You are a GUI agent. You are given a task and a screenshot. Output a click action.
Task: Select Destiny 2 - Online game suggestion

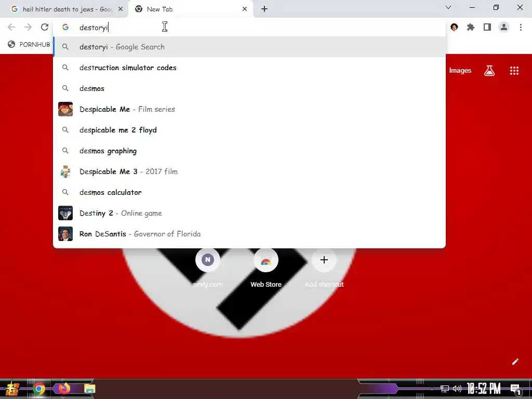coord(249,213)
